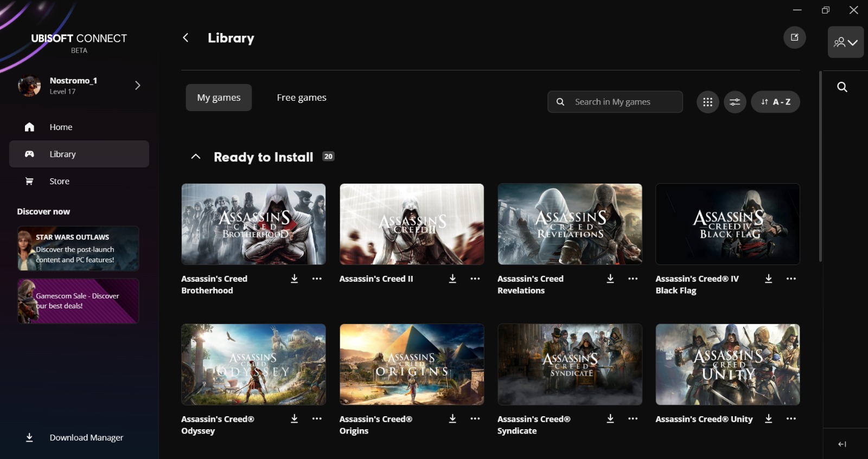868x459 pixels.
Task: Click Assassin's Creed Unity title
Action: pos(704,419)
